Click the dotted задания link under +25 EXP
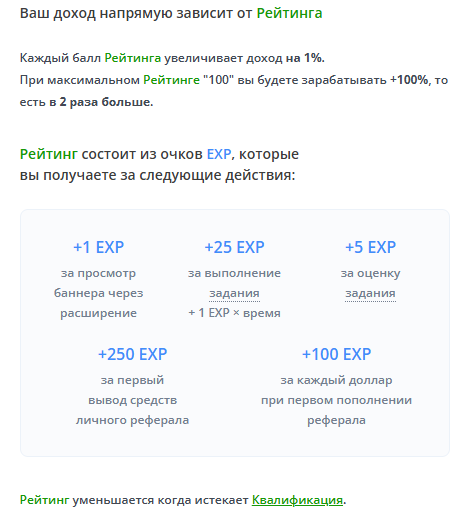Image resolution: width=461 pixels, height=523 pixels. point(235,293)
